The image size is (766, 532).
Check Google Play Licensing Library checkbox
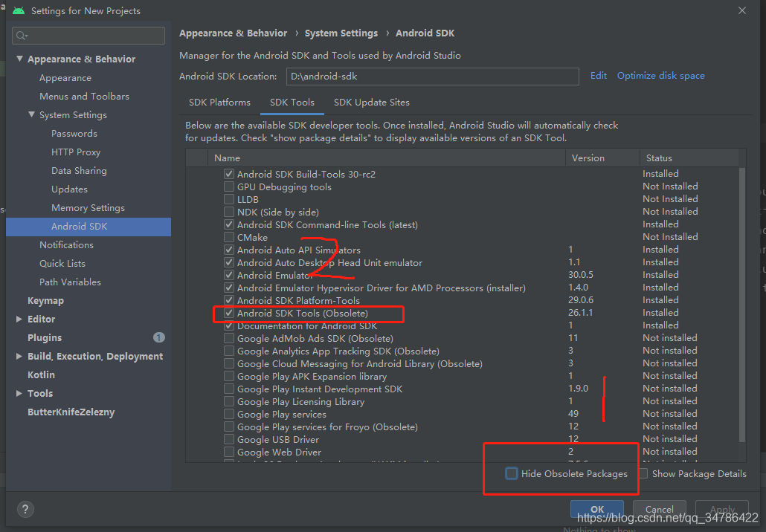(x=228, y=401)
